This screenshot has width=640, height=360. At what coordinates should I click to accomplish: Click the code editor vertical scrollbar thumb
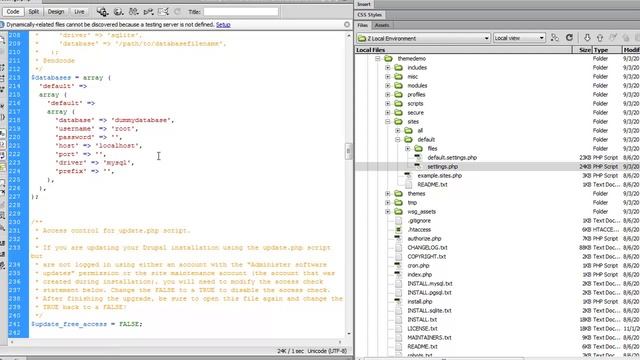coord(348,151)
